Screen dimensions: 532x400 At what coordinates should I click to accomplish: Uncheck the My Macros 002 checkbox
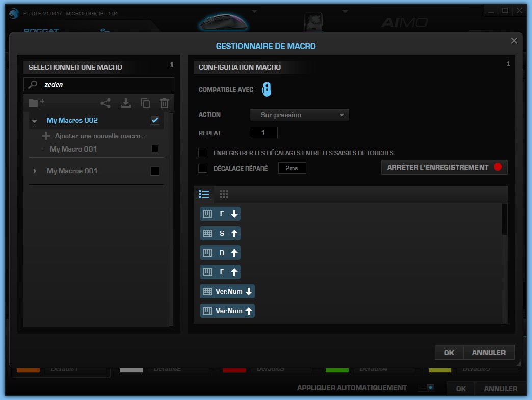pyautogui.click(x=155, y=120)
